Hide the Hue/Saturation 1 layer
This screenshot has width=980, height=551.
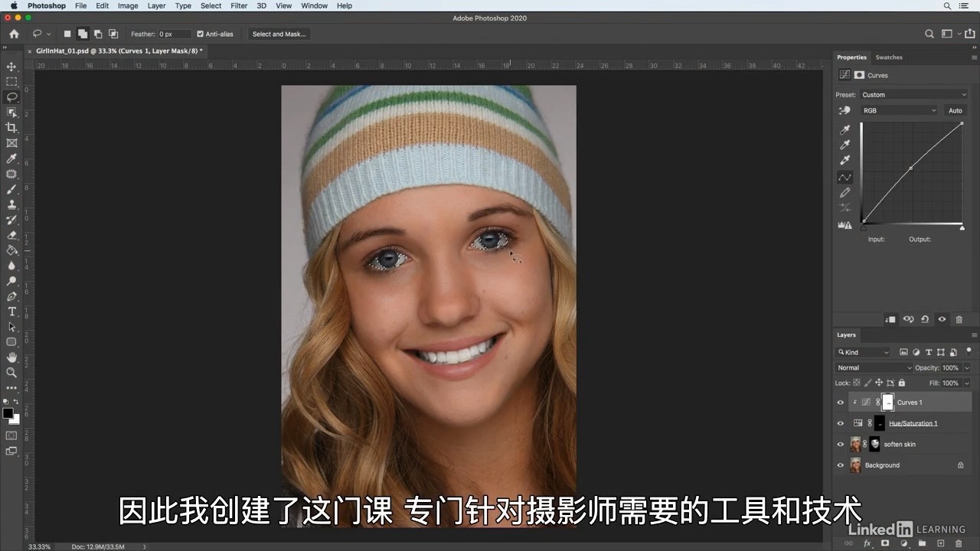tap(841, 423)
